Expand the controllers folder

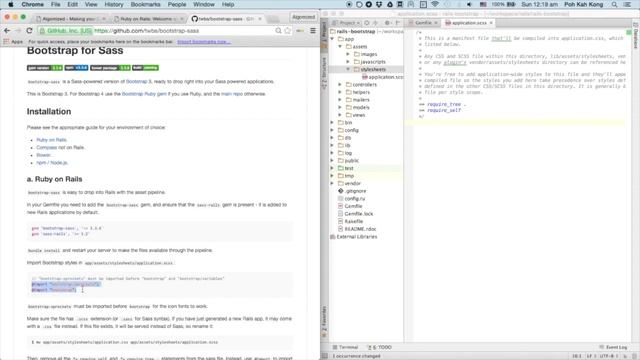[x=340, y=84]
